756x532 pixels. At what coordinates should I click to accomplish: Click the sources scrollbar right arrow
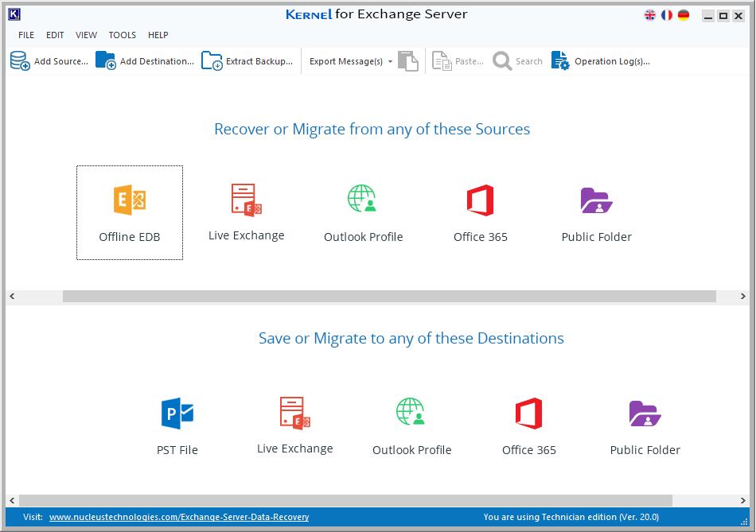[743, 297]
